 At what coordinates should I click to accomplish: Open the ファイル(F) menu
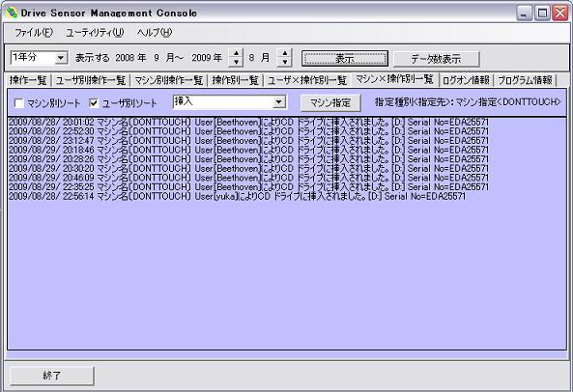click(34, 33)
